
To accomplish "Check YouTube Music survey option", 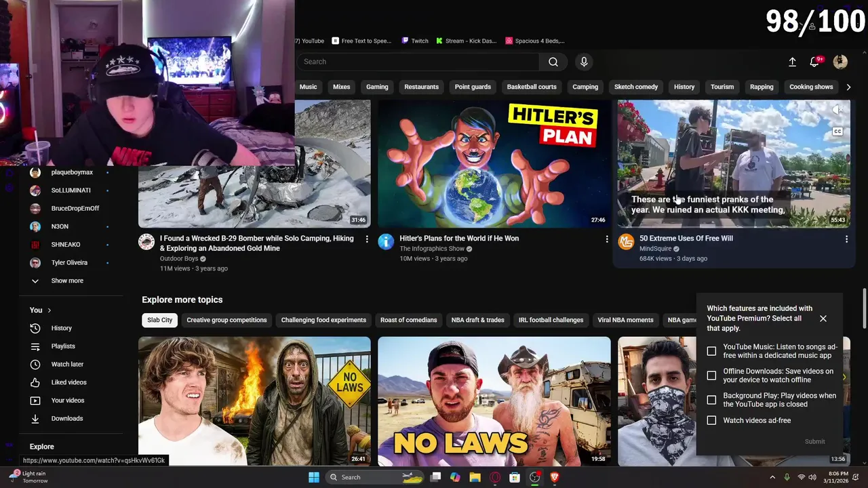I will pyautogui.click(x=711, y=351).
